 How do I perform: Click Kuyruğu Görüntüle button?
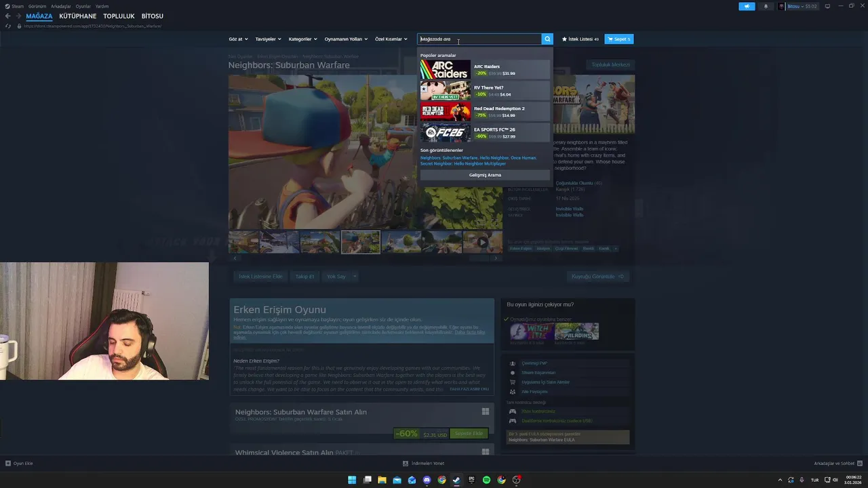pyautogui.click(x=597, y=277)
